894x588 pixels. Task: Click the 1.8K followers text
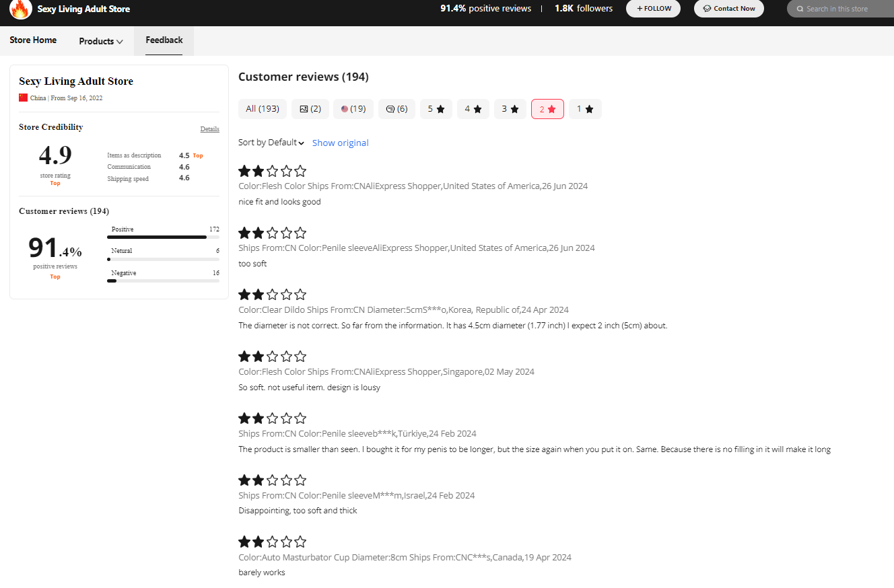pos(584,9)
